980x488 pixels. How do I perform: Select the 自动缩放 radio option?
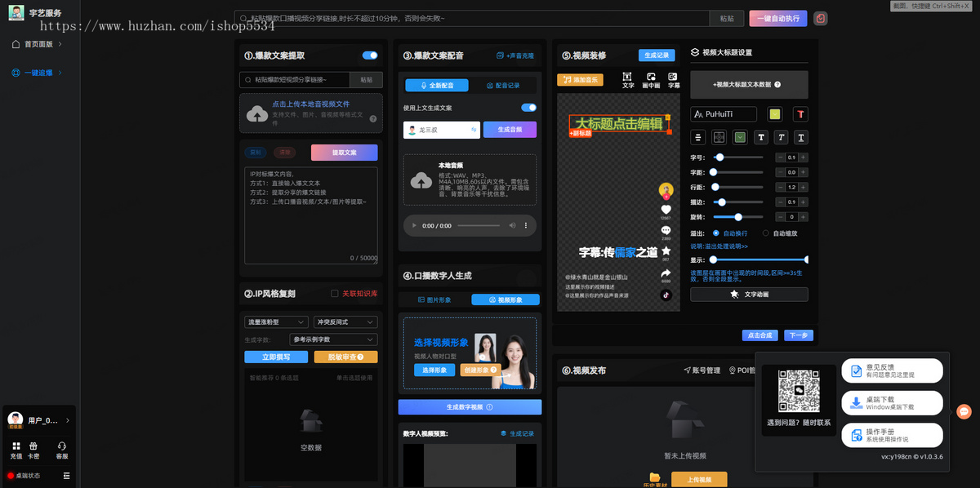point(765,233)
